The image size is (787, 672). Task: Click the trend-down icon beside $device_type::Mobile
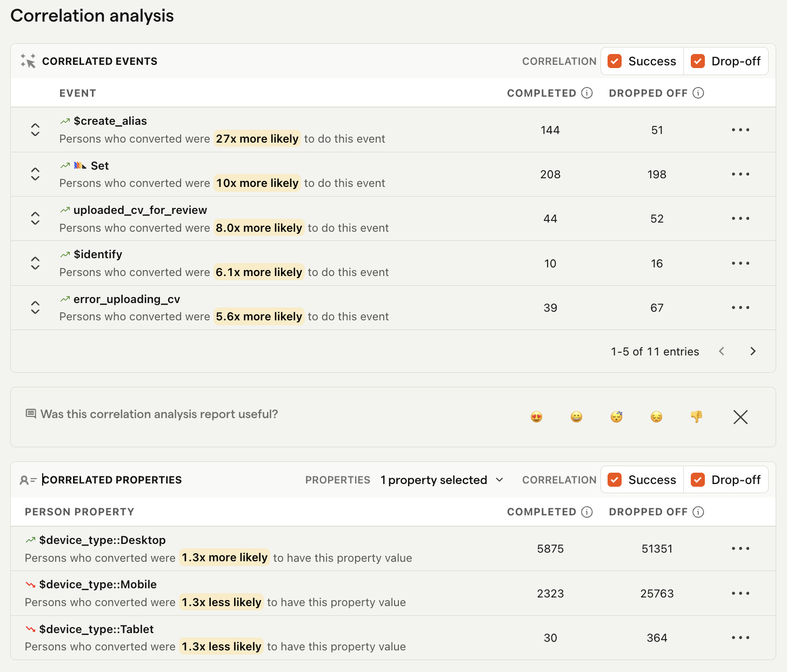pos(30,584)
